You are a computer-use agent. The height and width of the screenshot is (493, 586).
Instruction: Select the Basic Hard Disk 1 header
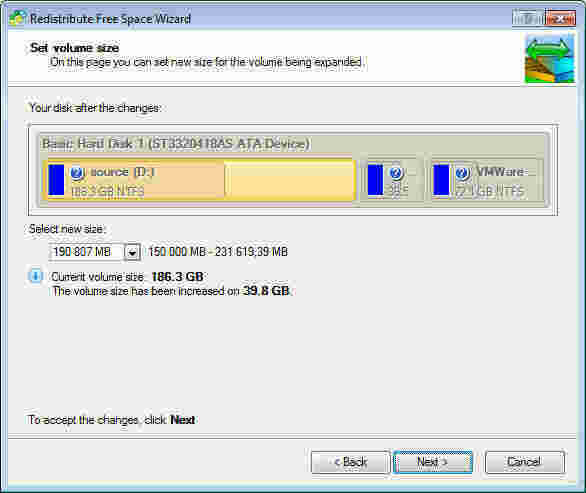(176, 144)
